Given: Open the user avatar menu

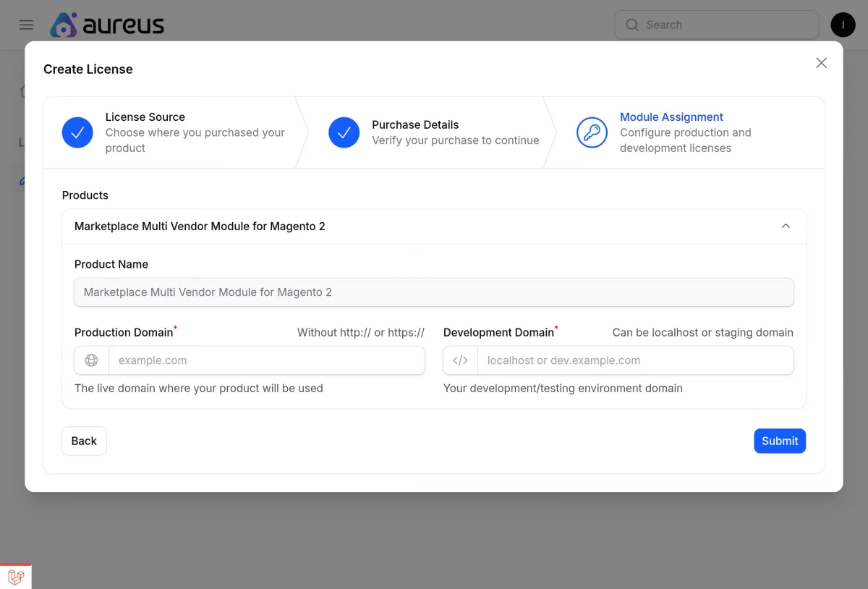Looking at the screenshot, I should (843, 25).
